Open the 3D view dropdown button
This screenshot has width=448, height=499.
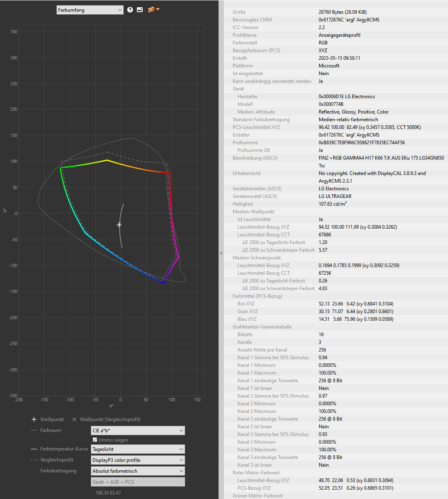[x=154, y=9]
